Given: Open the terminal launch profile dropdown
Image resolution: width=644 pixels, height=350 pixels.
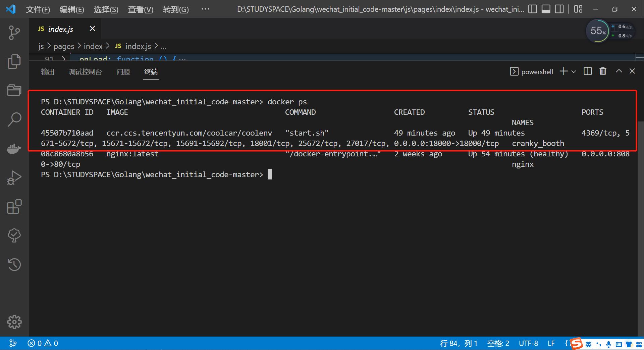Looking at the screenshot, I should [x=574, y=71].
